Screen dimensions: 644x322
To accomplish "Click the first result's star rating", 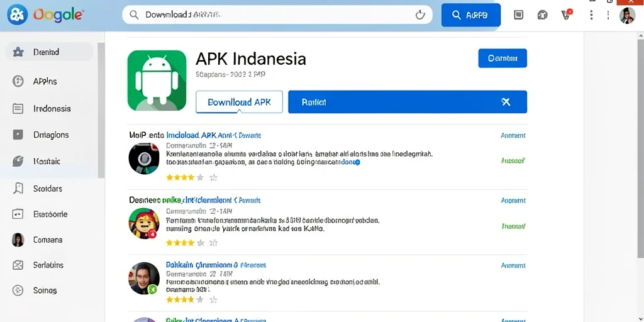I will pyautogui.click(x=192, y=177).
